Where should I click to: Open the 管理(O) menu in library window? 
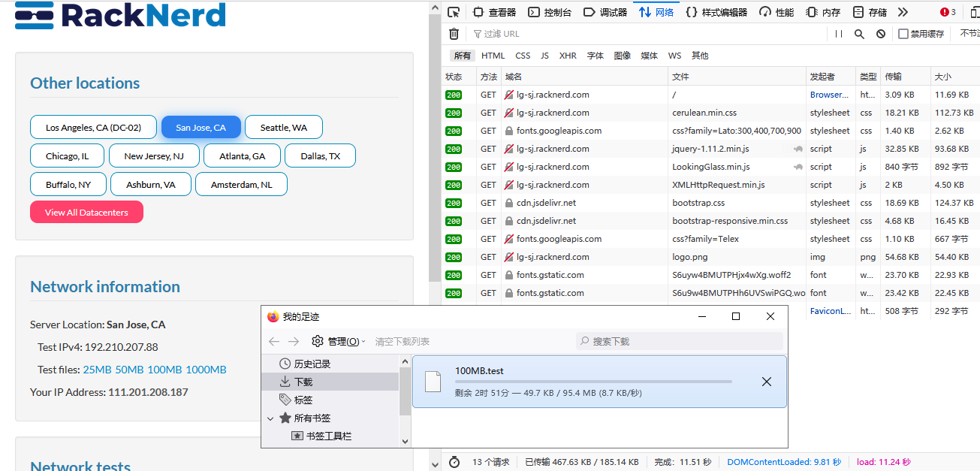click(339, 341)
